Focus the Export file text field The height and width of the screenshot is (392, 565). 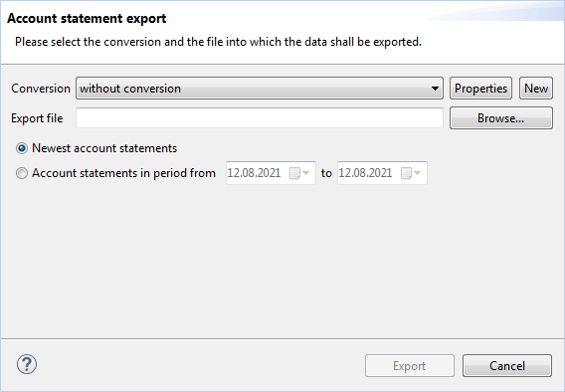[260, 117]
